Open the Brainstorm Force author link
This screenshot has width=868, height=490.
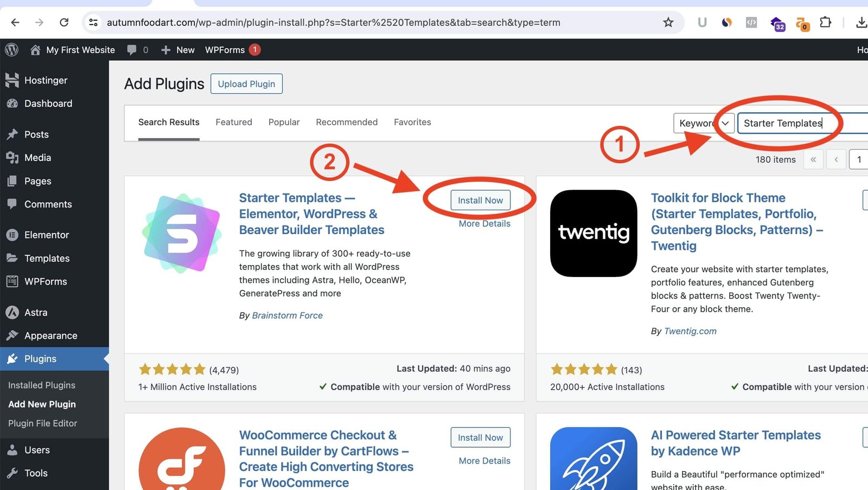[x=287, y=315]
